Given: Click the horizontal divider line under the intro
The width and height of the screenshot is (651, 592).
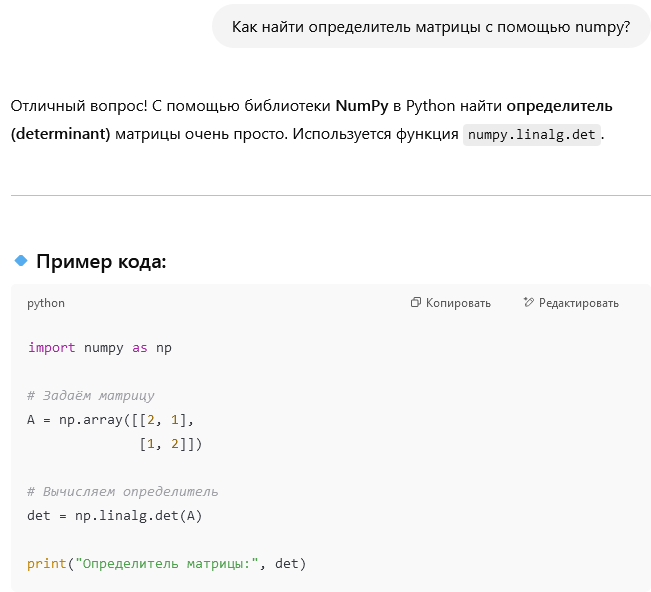Looking at the screenshot, I should pos(330,195).
